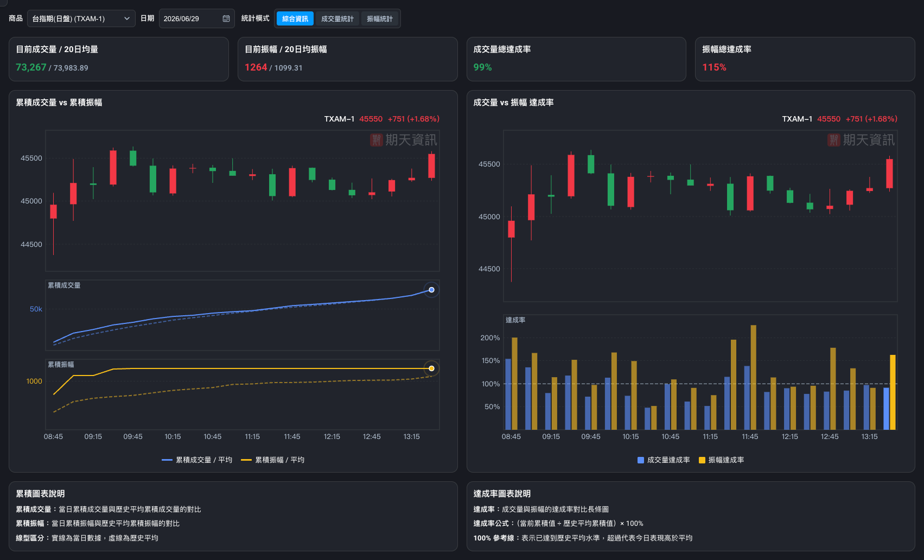This screenshot has height=560, width=924.
Task: Click the 期天資訊 watermark logo in left chart
Action: click(404, 140)
